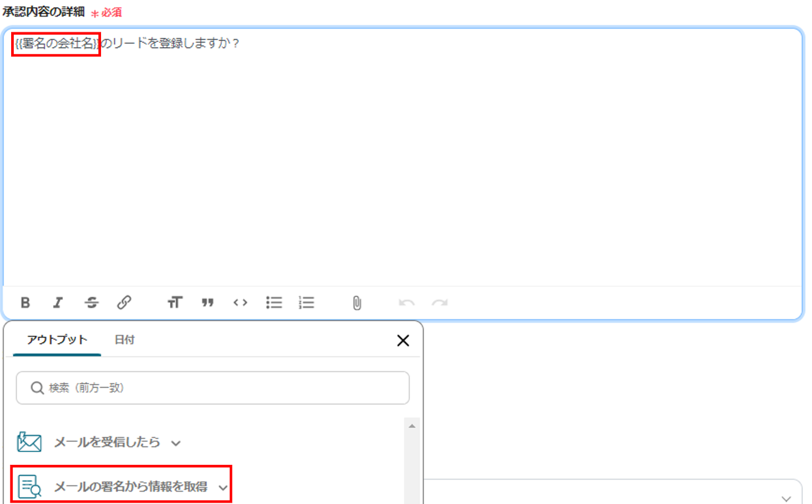Click the text のリードを登録しますか？

click(x=170, y=44)
